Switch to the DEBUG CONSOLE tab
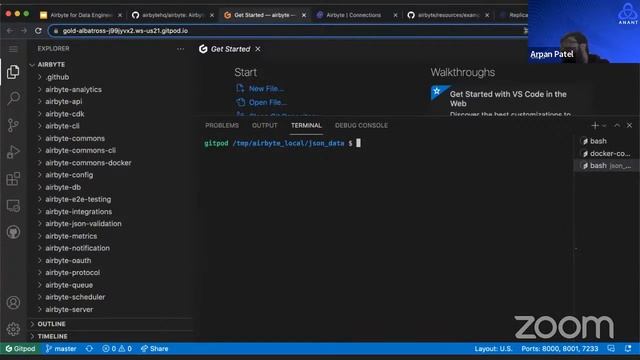Screen dimensions: 640x360 pyautogui.click(x=361, y=125)
